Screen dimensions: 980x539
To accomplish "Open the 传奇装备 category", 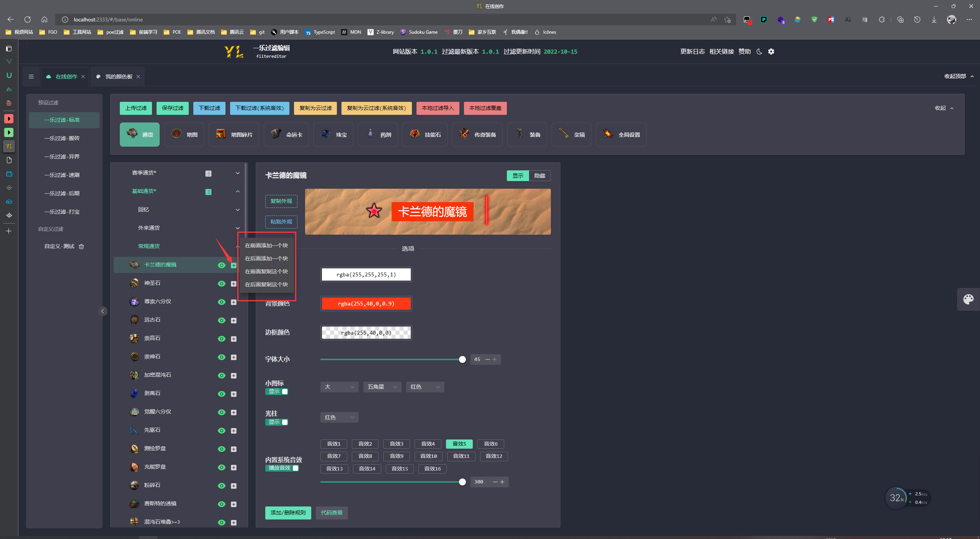I will click(x=477, y=135).
